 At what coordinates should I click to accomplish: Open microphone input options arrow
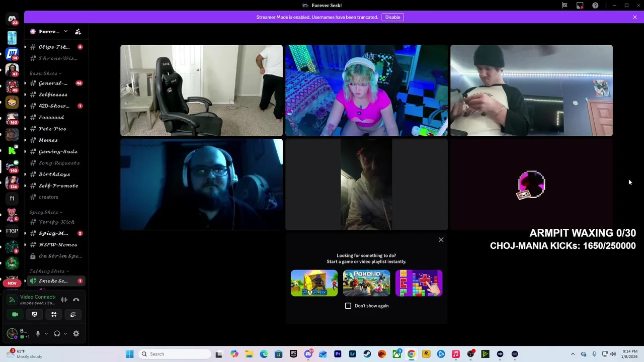(46, 333)
